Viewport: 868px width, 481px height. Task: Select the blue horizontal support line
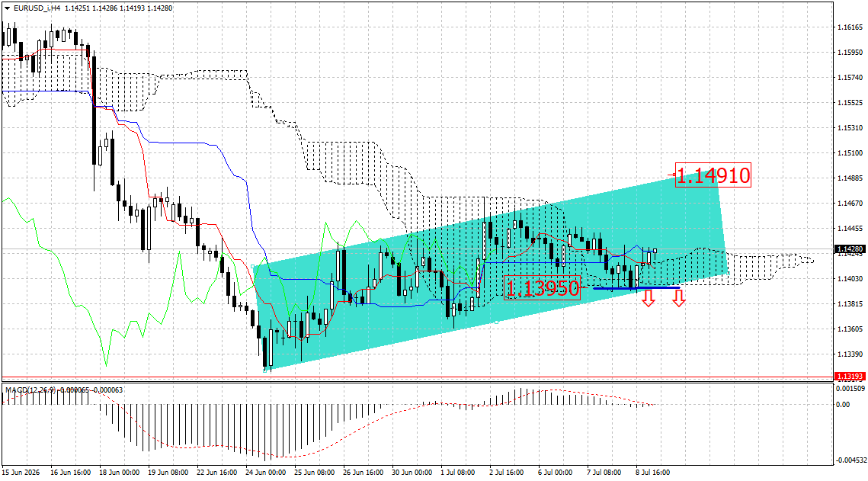point(636,288)
